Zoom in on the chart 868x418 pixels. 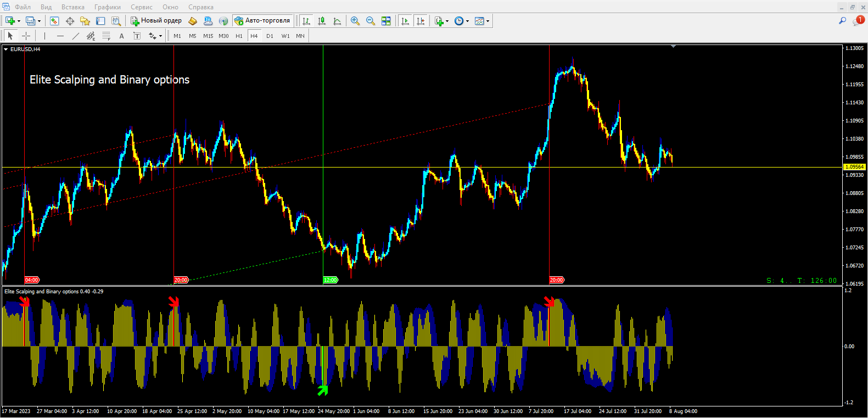tap(355, 21)
